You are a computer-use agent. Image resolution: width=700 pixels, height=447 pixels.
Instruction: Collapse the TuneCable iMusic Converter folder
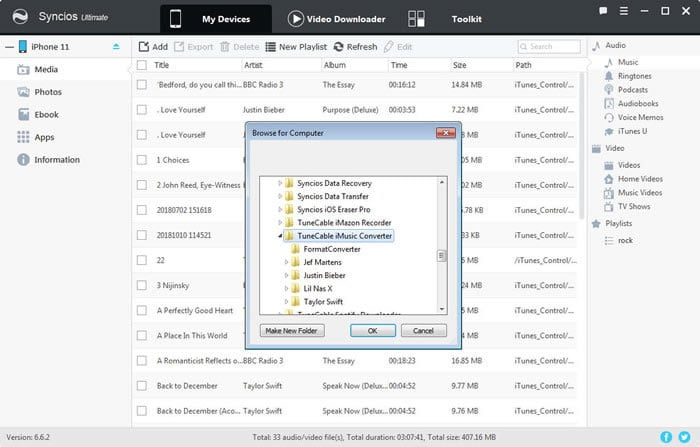coord(280,235)
